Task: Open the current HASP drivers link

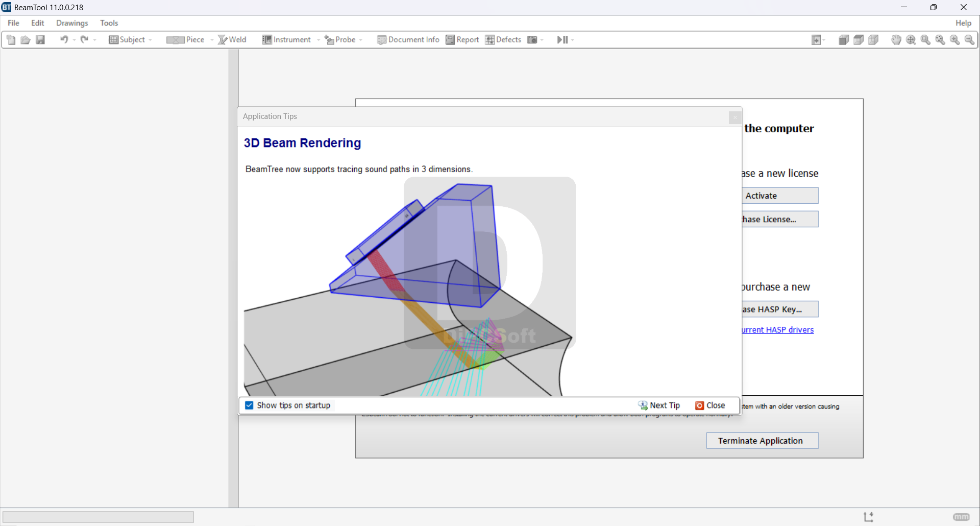Action: click(778, 330)
